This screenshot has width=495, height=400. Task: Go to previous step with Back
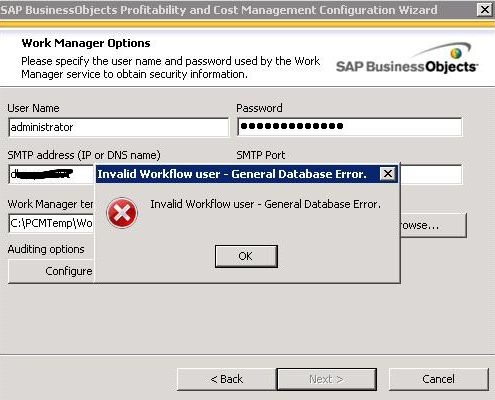point(227,379)
